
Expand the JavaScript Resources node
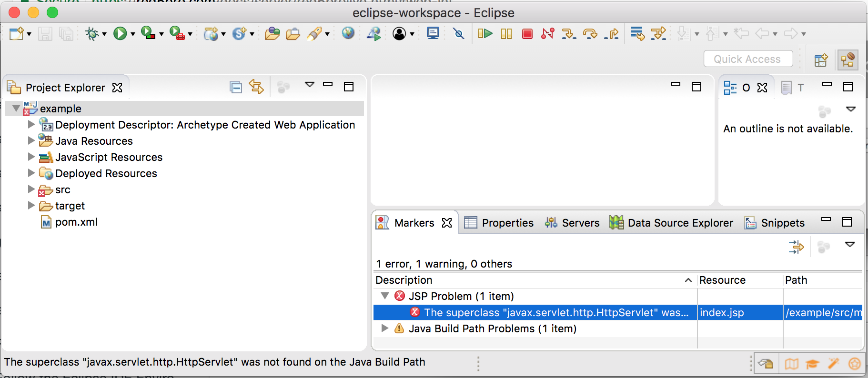31,157
